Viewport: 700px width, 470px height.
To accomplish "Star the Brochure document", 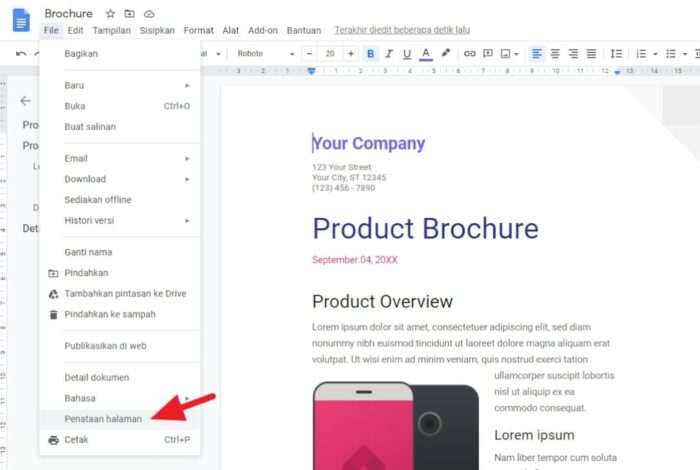I will coord(110,14).
